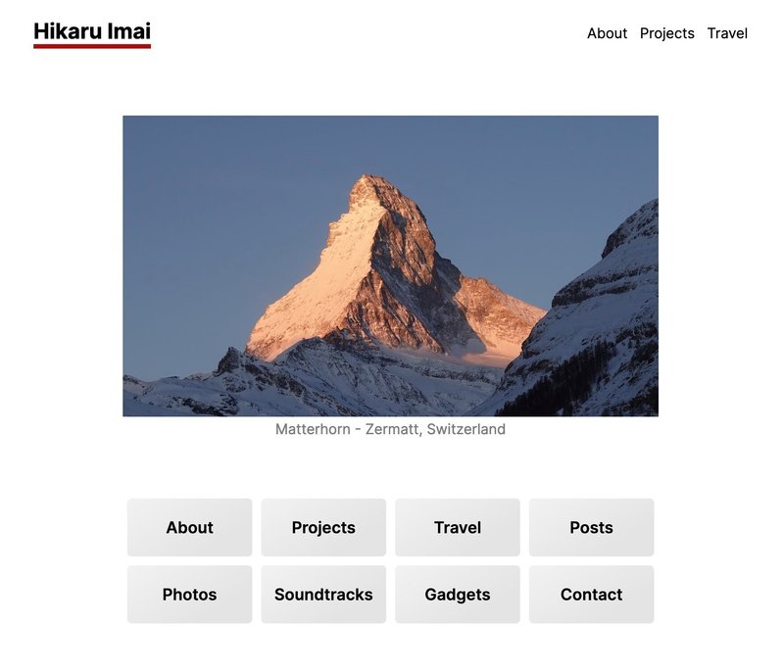Open the Soundtracks tile

pos(323,594)
